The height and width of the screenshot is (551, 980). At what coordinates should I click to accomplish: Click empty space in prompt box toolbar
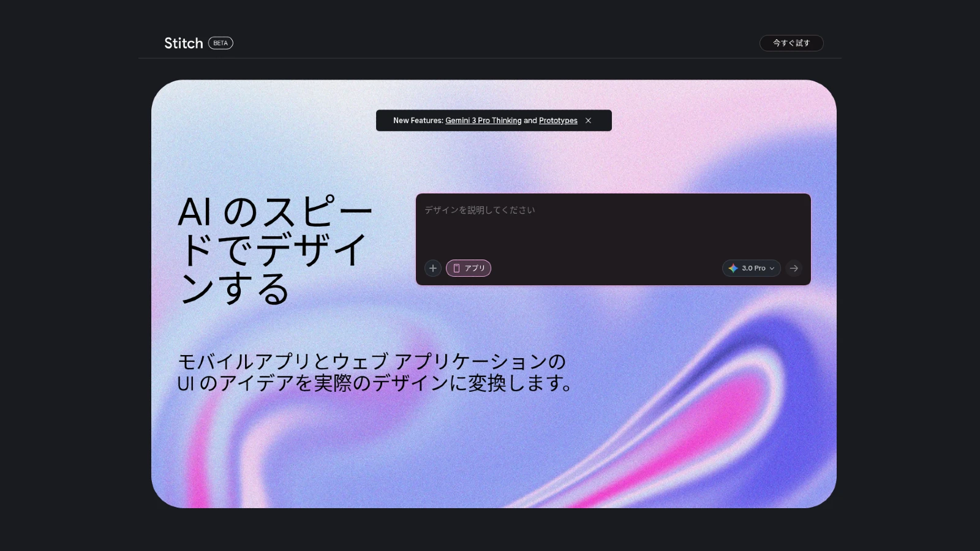point(606,268)
